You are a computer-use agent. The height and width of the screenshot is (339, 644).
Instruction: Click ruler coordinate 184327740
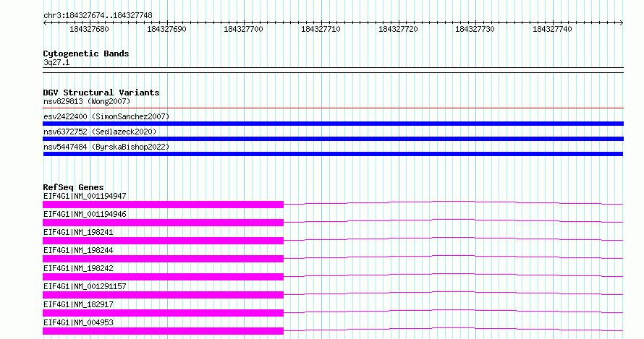552,29
